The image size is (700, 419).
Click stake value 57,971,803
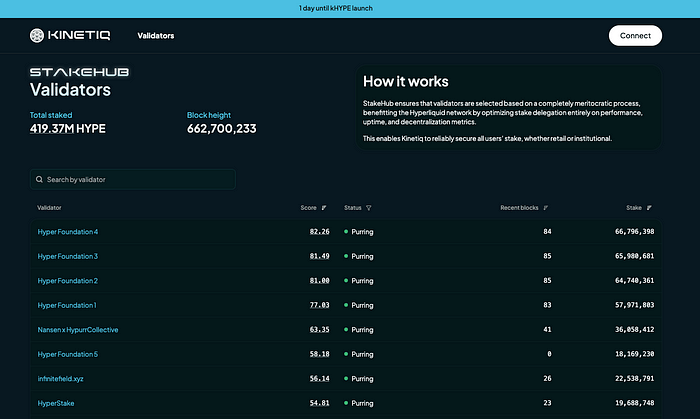634,305
